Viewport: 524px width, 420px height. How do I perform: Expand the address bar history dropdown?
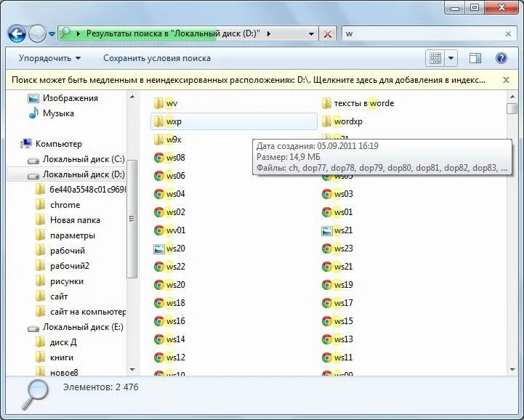(x=311, y=33)
